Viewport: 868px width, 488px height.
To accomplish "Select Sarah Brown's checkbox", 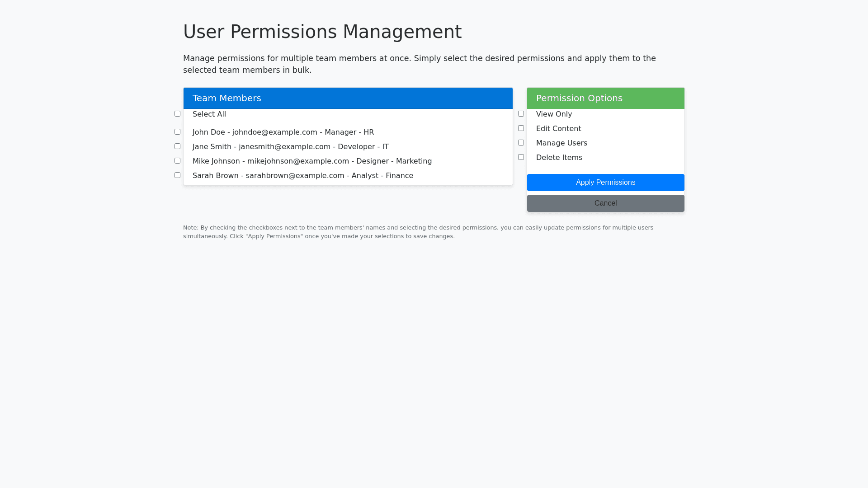I will click(x=177, y=175).
